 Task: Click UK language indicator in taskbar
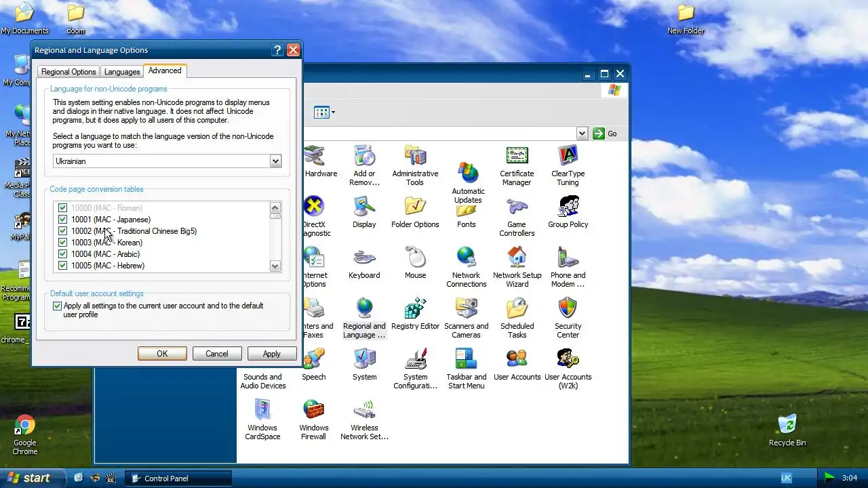(x=786, y=478)
